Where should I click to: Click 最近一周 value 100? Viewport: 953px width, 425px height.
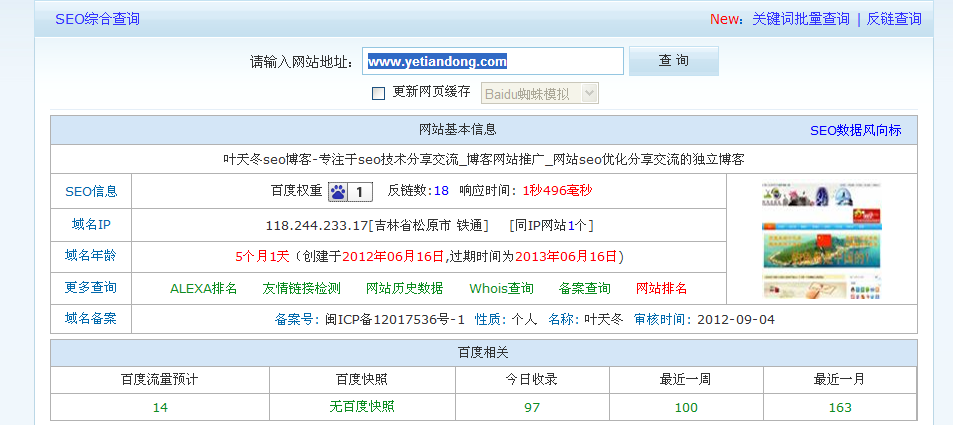click(686, 407)
